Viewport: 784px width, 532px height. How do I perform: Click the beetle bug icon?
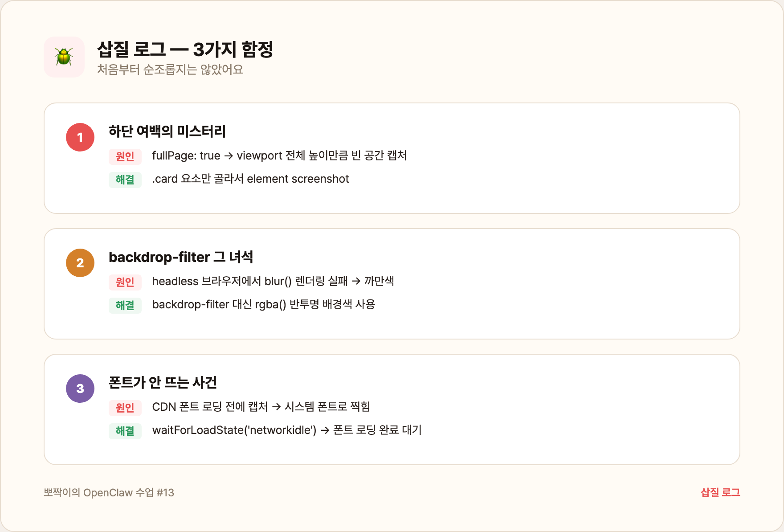click(x=64, y=57)
